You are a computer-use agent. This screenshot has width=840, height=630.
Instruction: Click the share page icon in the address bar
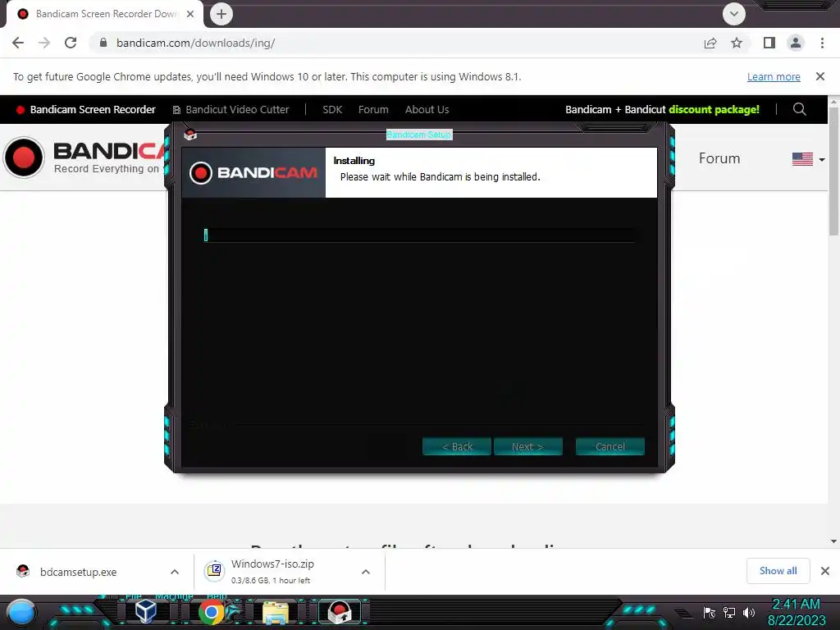tap(710, 43)
